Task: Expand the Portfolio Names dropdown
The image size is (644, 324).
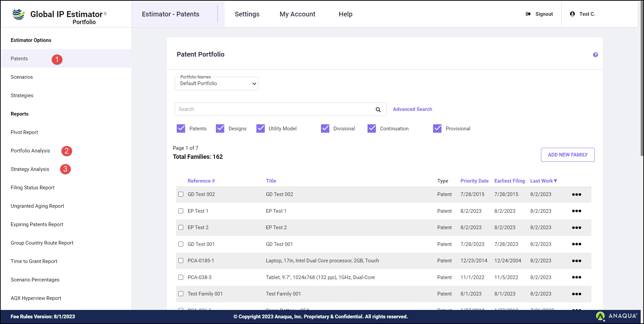Action: pyautogui.click(x=216, y=83)
